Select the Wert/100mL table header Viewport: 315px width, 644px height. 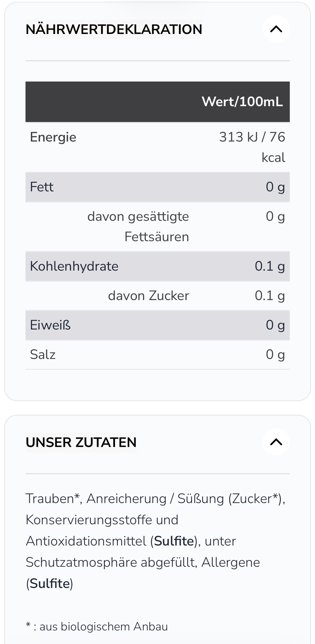[242, 102]
